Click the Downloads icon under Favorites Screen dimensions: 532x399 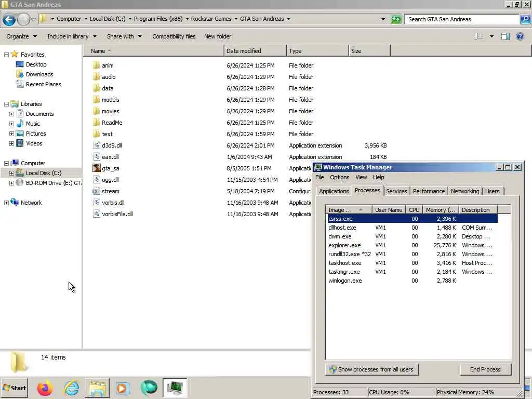(20, 74)
